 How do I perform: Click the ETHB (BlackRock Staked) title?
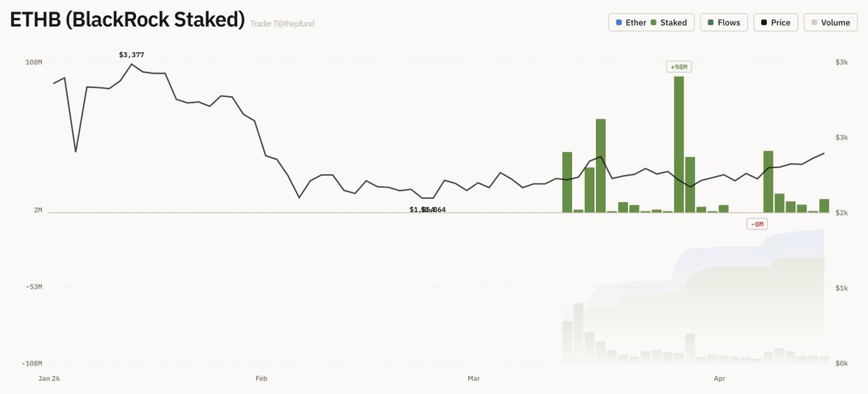pos(127,20)
